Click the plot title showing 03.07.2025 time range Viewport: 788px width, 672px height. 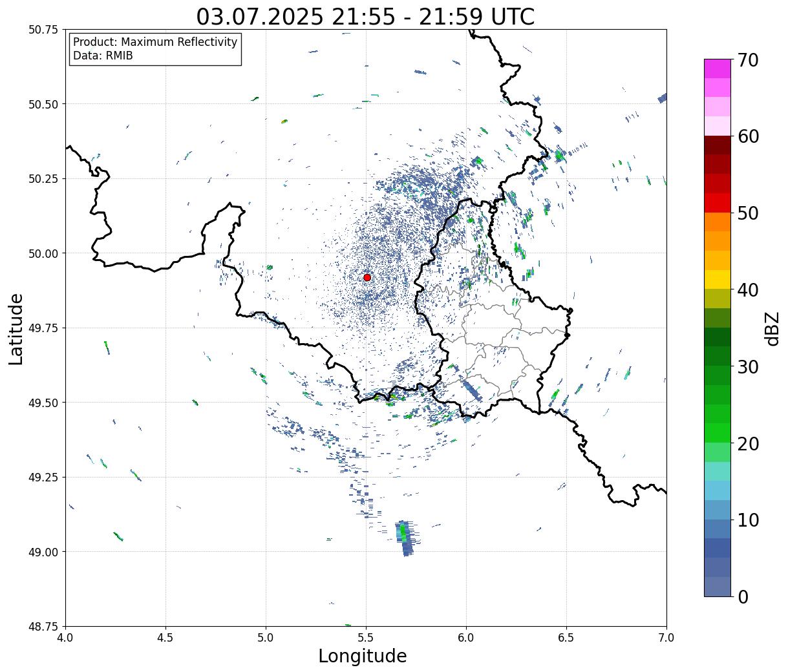pos(365,16)
